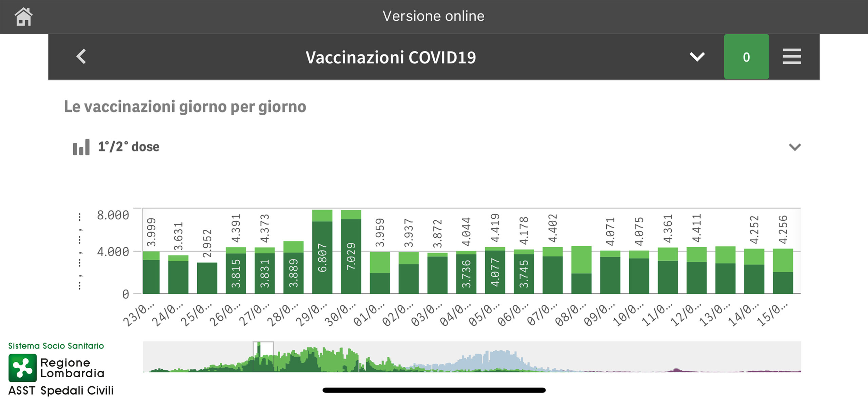Viewport: 868px width, 401px height.
Task: Click the 15/0 bar labeled 4.256
Action: point(783,271)
